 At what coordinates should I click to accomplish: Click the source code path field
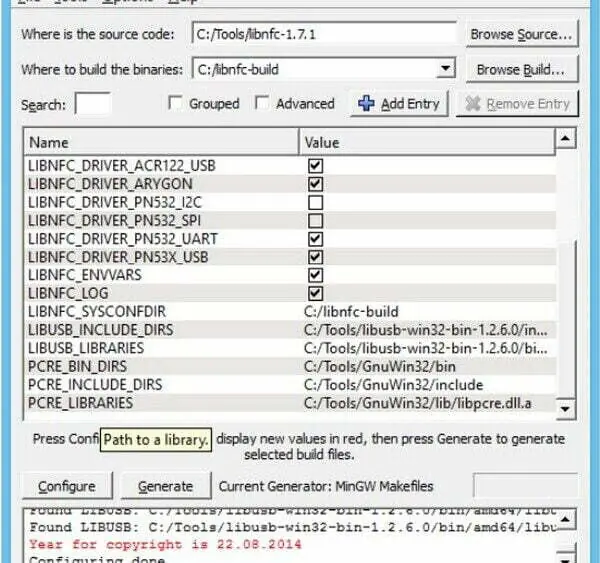(324, 34)
